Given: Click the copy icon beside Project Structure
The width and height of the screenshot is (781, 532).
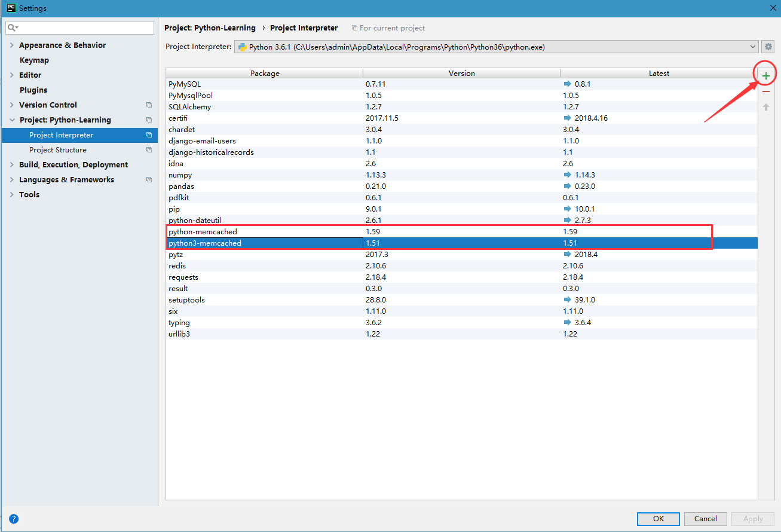Looking at the screenshot, I should [149, 149].
